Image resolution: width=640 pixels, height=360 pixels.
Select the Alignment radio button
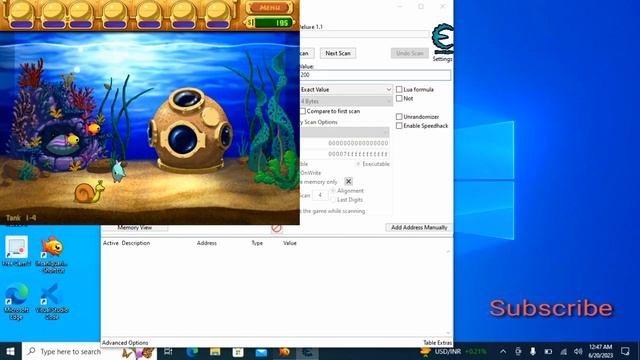click(x=333, y=191)
